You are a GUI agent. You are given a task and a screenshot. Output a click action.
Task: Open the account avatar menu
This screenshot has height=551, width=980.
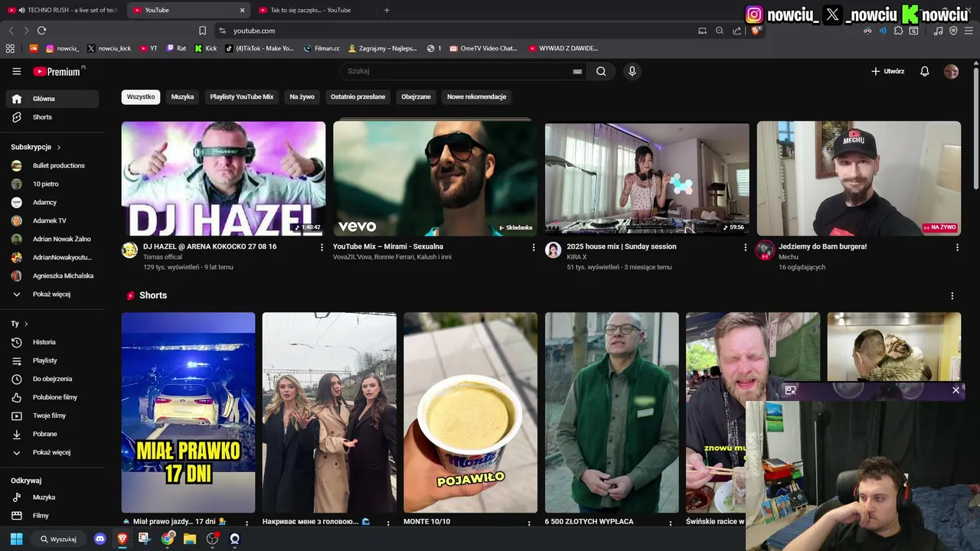[x=951, y=71]
